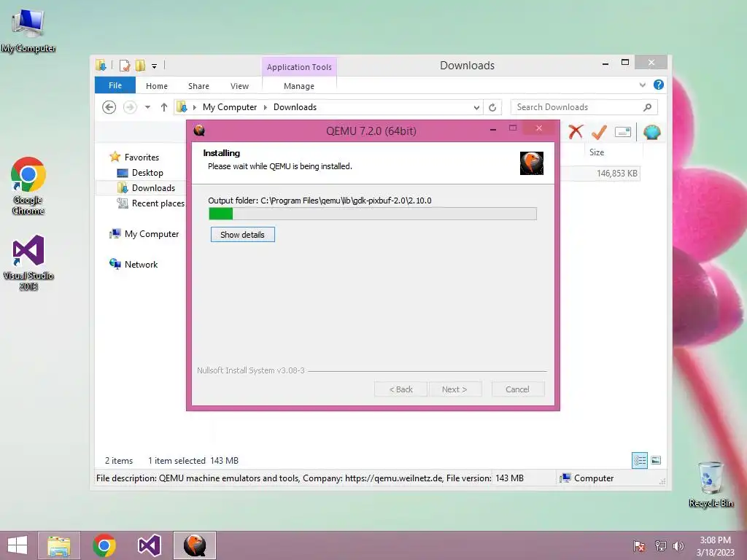The image size is (747, 560).
Task: Click the quick access Properties icon
Action: pyautogui.click(x=125, y=66)
